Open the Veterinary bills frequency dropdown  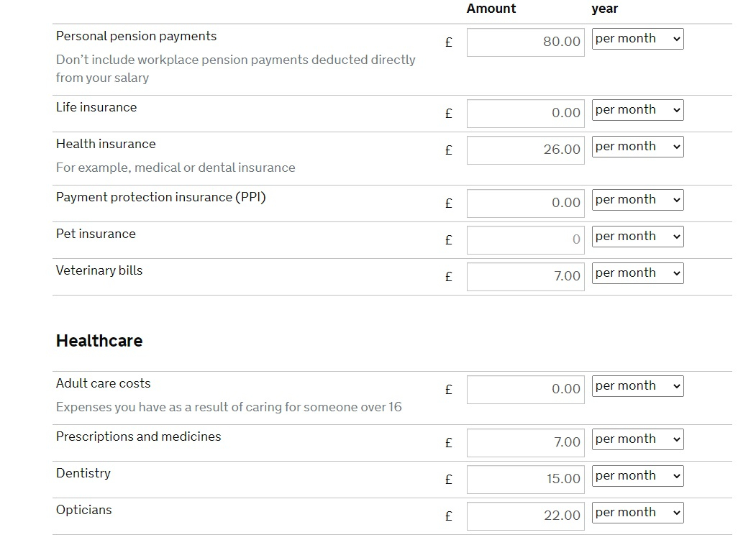pos(637,273)
